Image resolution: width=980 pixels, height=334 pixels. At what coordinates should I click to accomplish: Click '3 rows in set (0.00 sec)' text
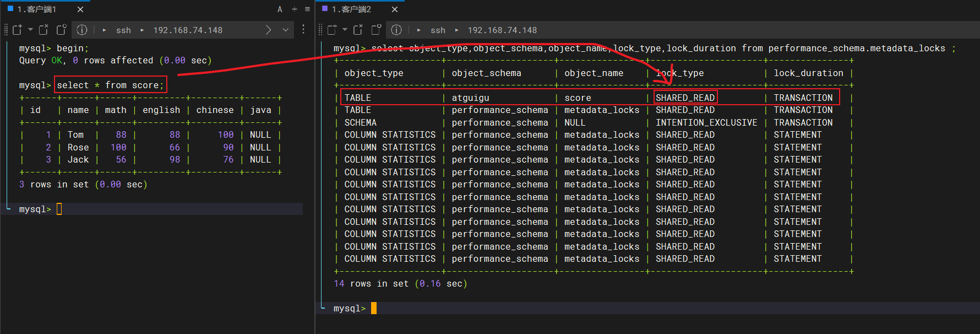click(x=83, y=184)
